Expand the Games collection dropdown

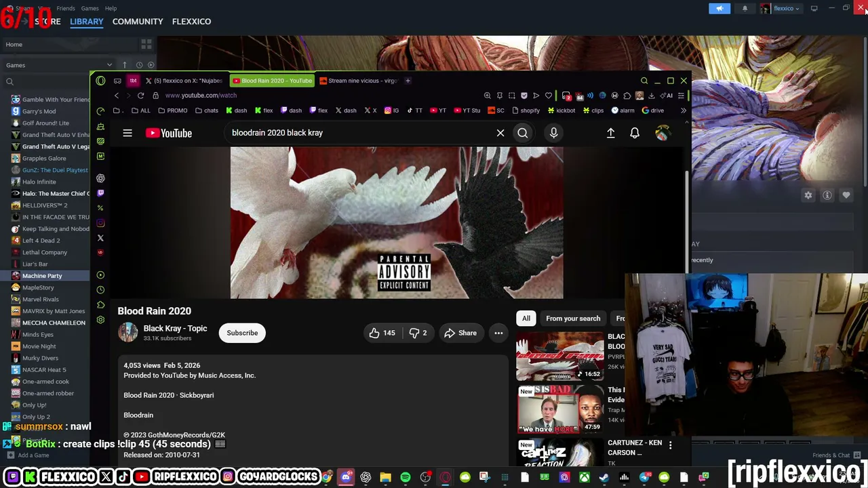(109, 65)
